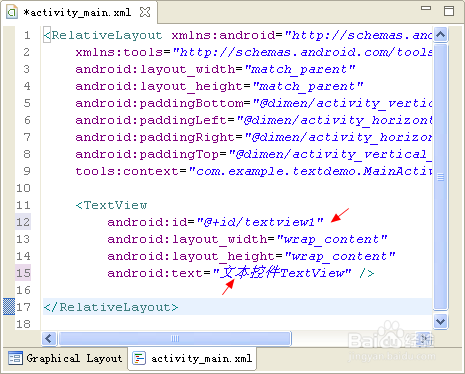Close the activity_main.xml editor tab
Screen dimensions: 465x374
[x=145, y=12]
